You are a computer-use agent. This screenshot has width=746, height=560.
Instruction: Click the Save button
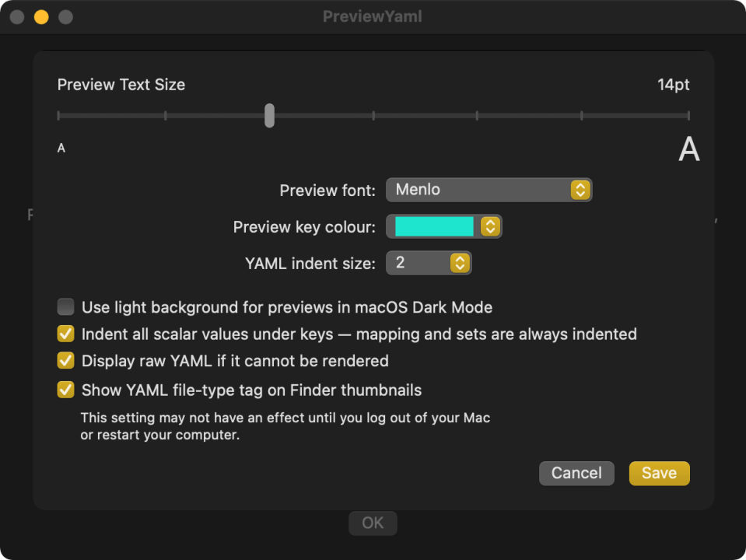coord(659,473)
